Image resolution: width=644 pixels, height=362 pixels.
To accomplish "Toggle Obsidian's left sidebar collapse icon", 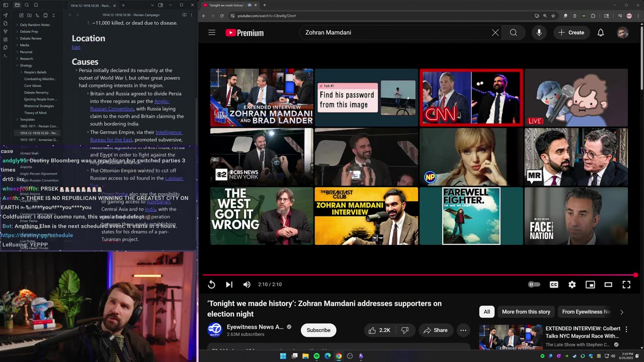I will [6, 5].
